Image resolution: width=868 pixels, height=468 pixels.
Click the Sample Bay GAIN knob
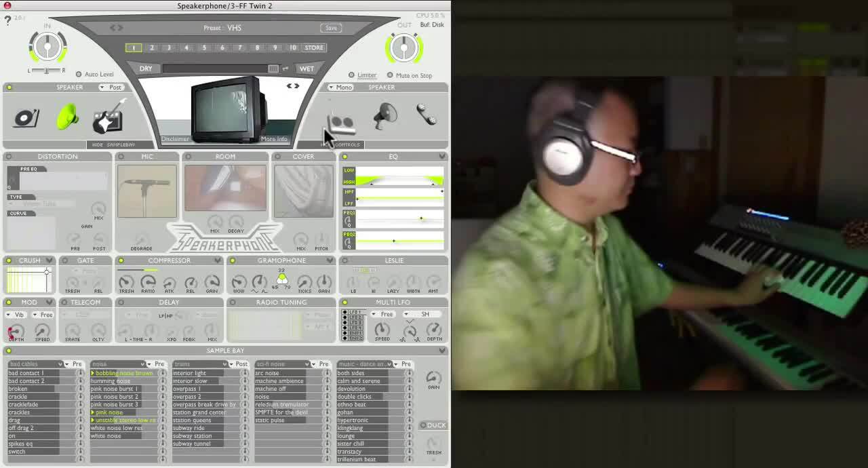(x=433, y=377)
